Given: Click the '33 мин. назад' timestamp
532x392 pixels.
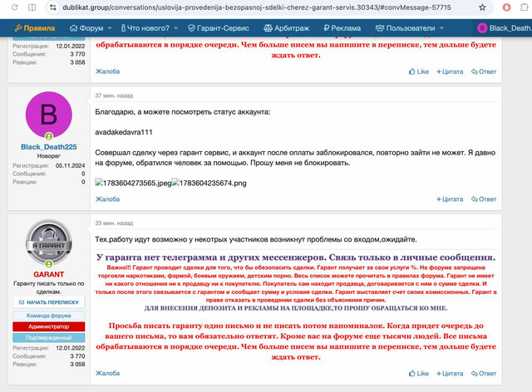Looking at the screenshot, I should coord(114,223).
